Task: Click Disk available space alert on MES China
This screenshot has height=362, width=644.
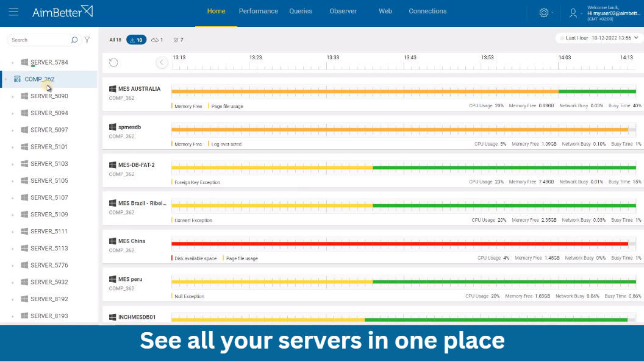Action: [195, 258]
